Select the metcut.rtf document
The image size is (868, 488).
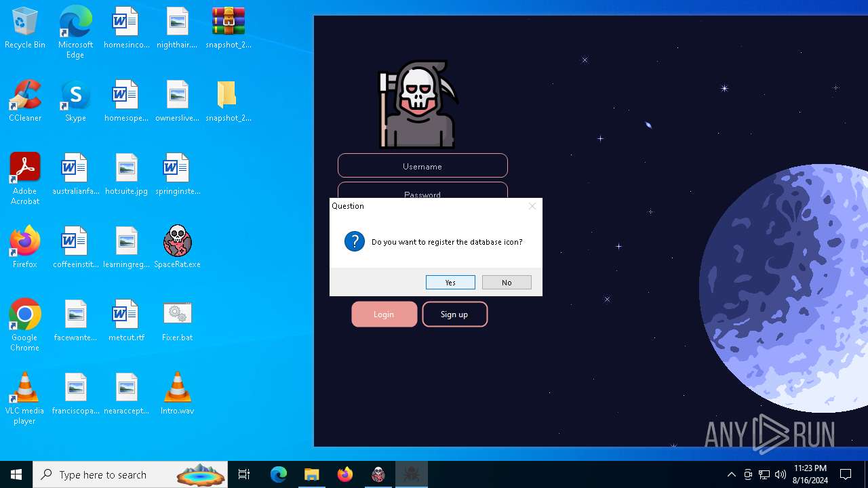[x=126, y=322]
